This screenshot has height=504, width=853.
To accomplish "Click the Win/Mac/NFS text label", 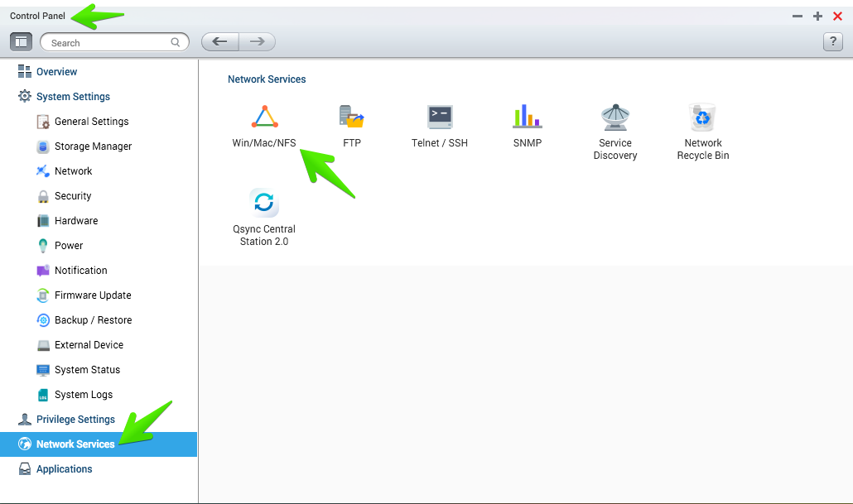I will 264,143.
